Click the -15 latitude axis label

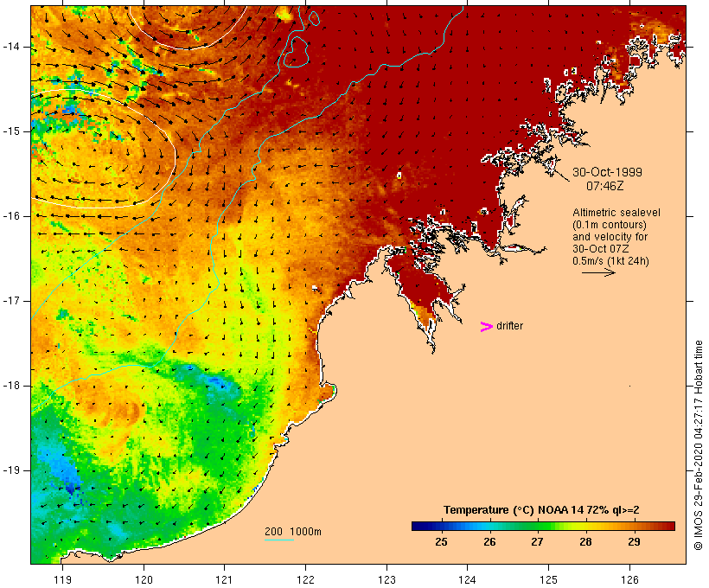[x=11, y=131]
